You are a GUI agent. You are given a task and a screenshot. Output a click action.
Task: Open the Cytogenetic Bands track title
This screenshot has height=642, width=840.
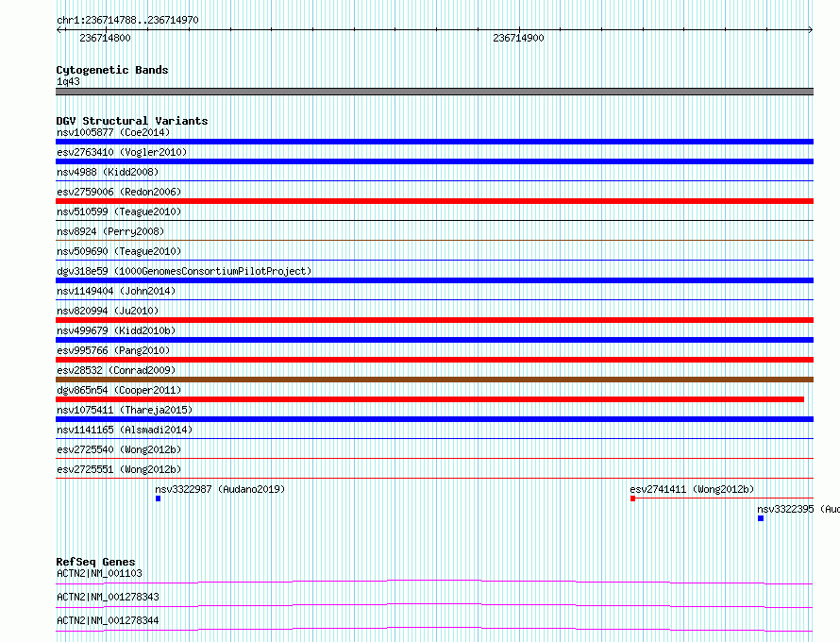click(x=112, y=70)
